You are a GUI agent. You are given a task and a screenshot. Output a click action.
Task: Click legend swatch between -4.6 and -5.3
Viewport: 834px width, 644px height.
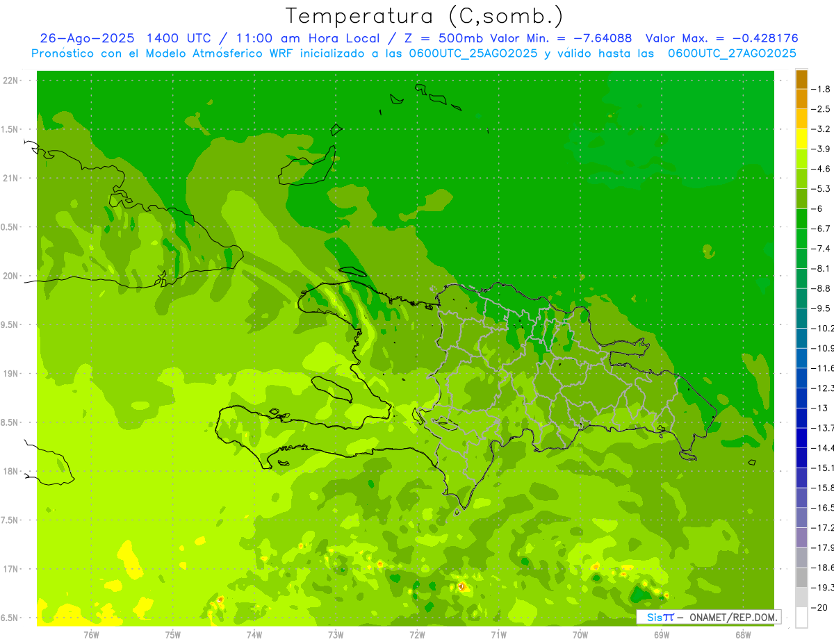tap(801, 179)
